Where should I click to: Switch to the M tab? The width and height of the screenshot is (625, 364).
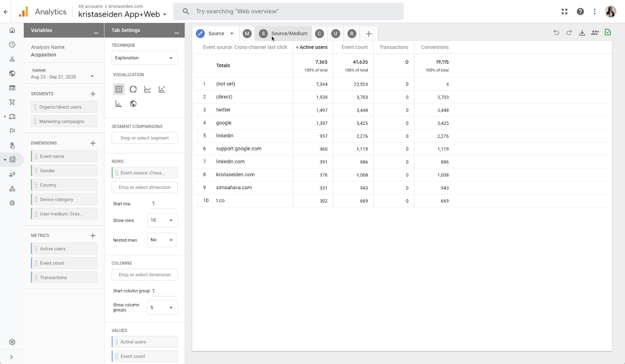247,34
